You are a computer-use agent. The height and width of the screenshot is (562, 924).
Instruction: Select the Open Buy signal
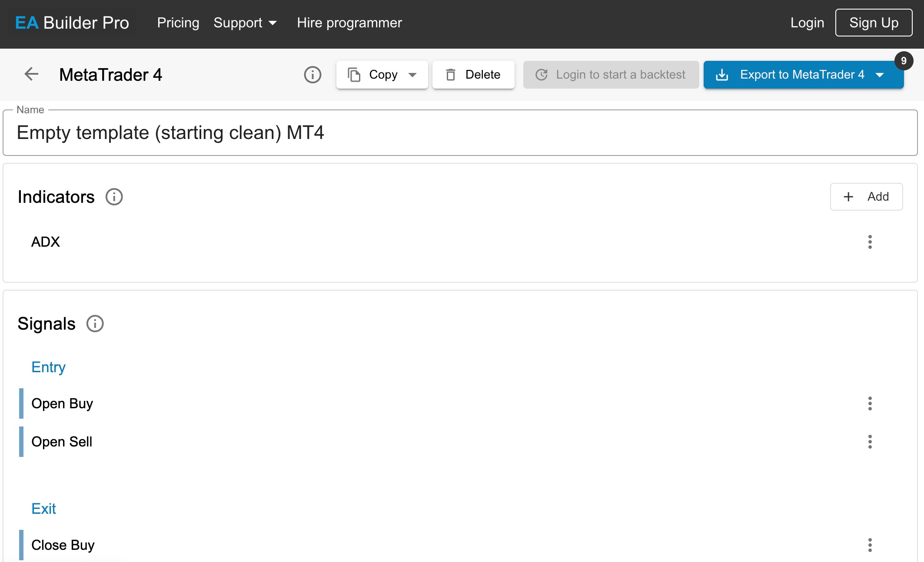460,403
